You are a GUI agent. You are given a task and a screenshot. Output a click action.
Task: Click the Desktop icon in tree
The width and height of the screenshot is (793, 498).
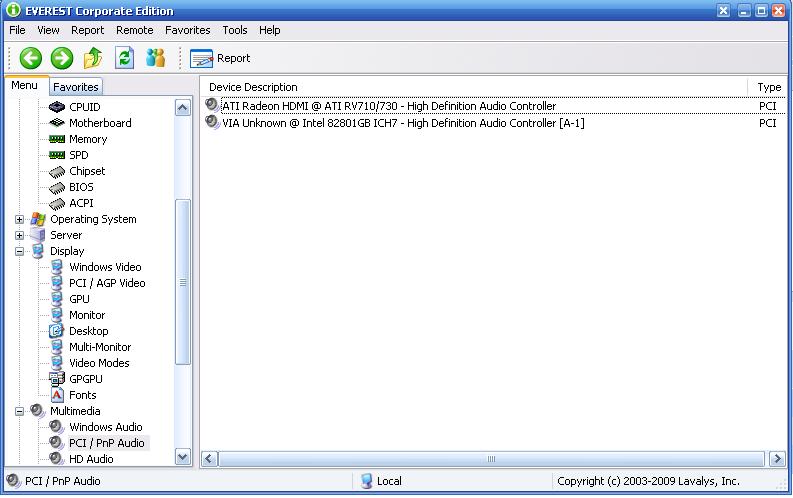[57, 331]
